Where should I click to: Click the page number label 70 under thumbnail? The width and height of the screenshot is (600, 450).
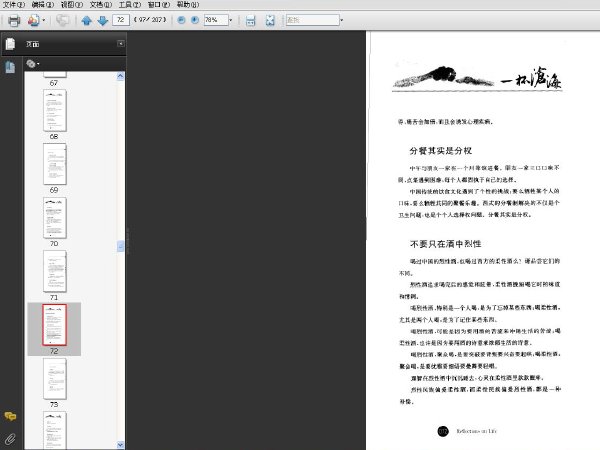[54, 244]
